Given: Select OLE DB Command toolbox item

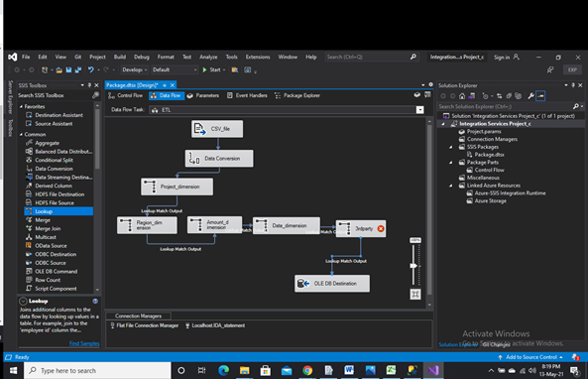Looking at the screenshot, I should pyautogui.click(x=56, y=271).
